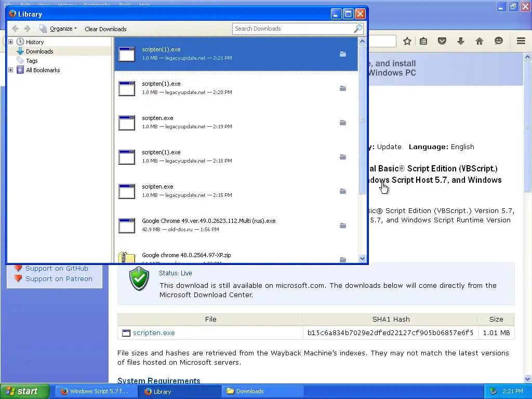This screenshot has width=532, height=399.
Task: Open containing folder for 2:20 PM download
Action: (x=343, y=88)
